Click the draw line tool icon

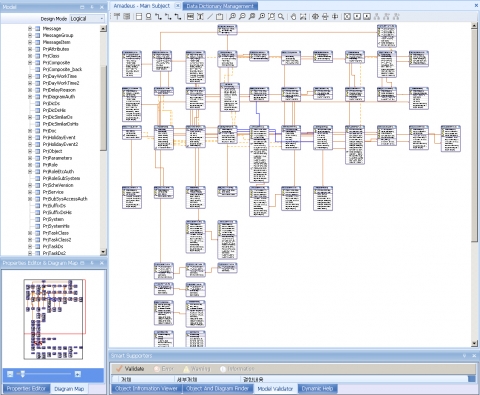click(210, 16)
